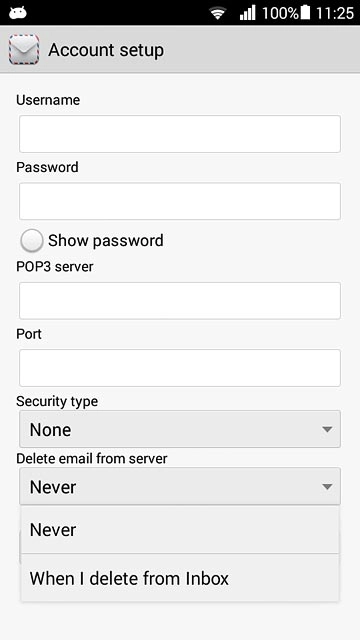This screenshot has width=360, height=640.
Task: Focus the Password input field
Action: pyautogui.click(x=180, y=201)
